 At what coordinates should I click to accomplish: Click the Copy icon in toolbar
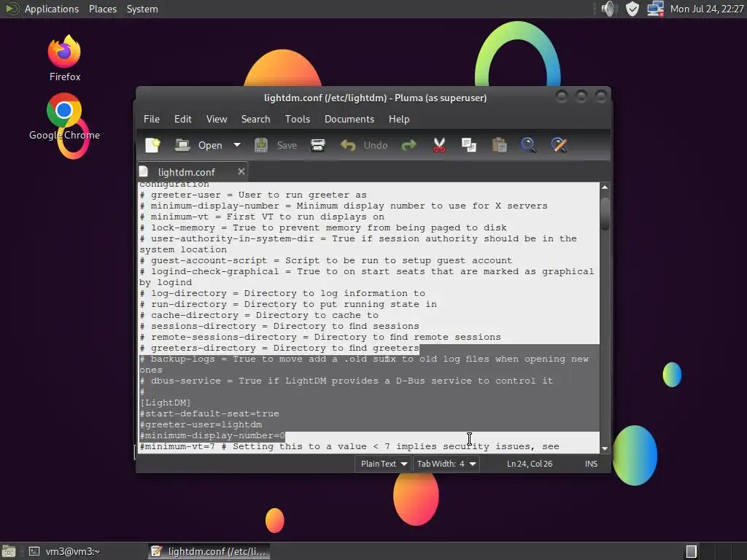pyautogui.click(x=469, y=145)
